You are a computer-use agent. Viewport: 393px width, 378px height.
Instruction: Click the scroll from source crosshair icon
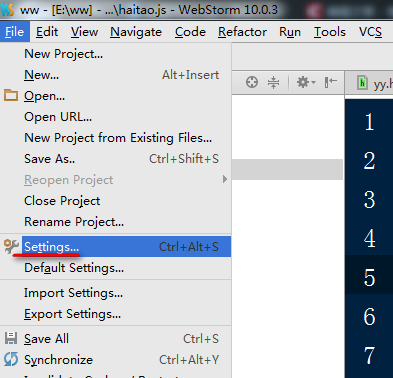[252, 82]
